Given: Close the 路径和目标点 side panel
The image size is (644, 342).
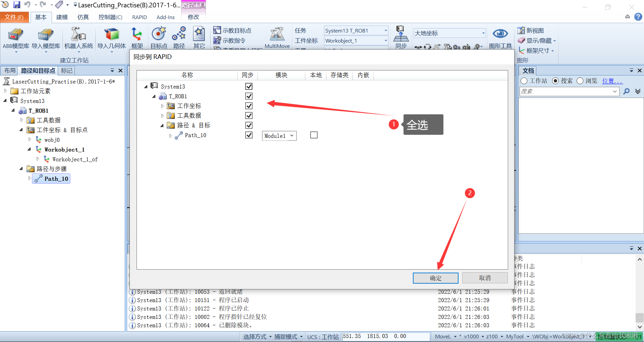Looking at the screenshot, I should click(120, 70).
